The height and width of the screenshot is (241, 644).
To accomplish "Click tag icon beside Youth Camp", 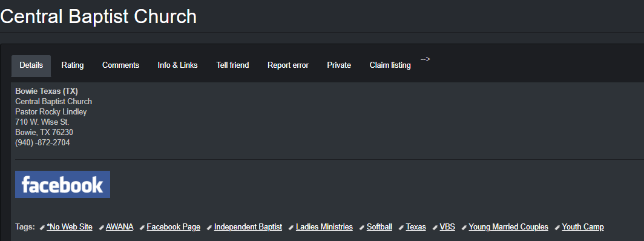I will [x=557, y=228].
